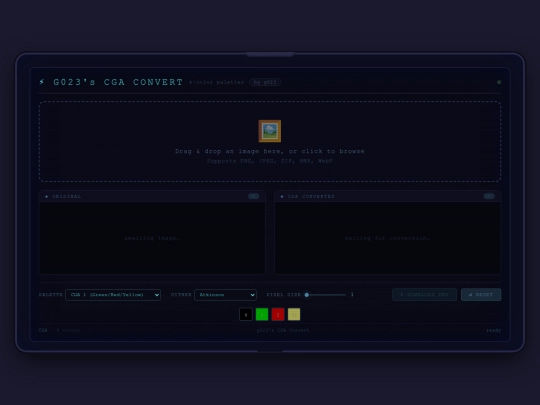Click the lightning bolt logo icon
The width and height of the screenshot is (540, 405).
coord(42,82)
